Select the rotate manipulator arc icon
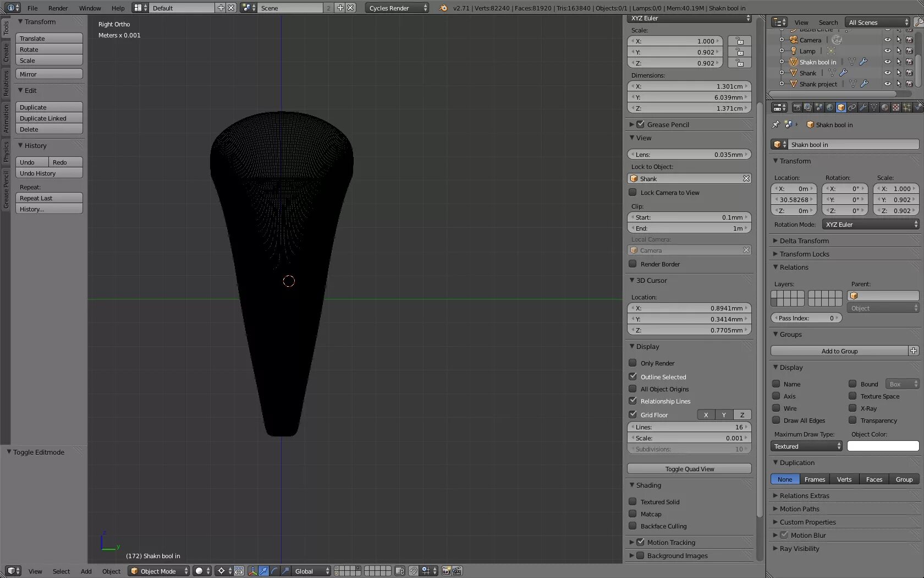 tap(274, 571)
